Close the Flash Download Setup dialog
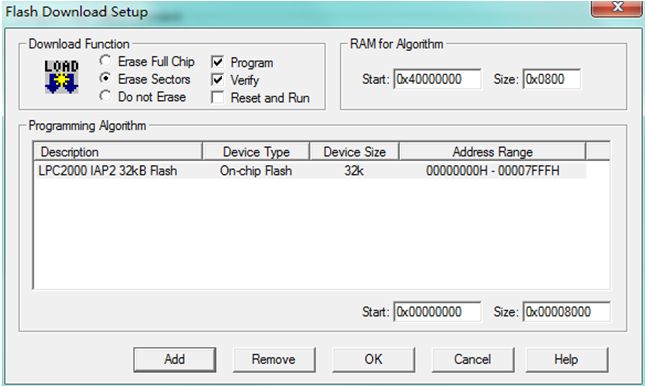Image resolution: width=645 pixels, height=386 pixels. click(x=617, y=7)
